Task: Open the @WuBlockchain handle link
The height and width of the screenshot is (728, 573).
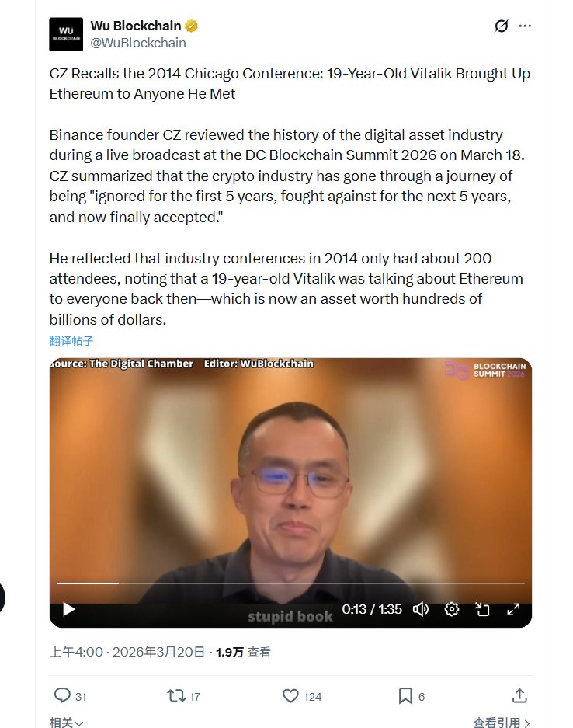Action: pos(137,43)
